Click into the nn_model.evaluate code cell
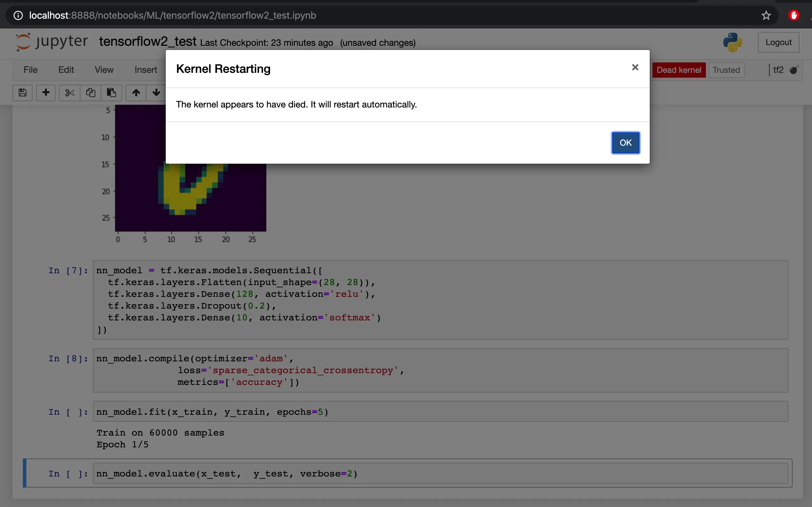Image resolution: width=812 pixels, height=507 pixels. pos(440,473)
